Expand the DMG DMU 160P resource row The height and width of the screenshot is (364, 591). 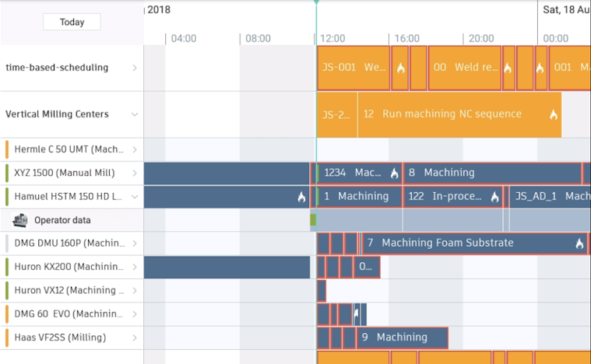134,243
